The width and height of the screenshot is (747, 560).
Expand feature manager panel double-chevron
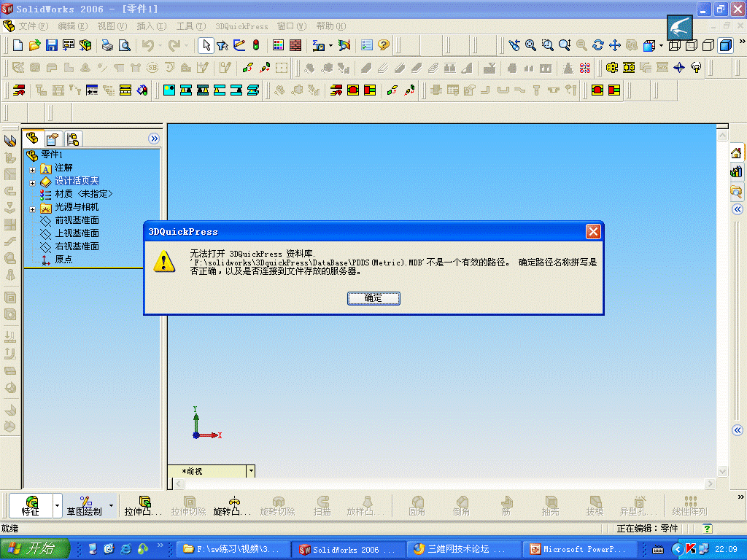153,139
